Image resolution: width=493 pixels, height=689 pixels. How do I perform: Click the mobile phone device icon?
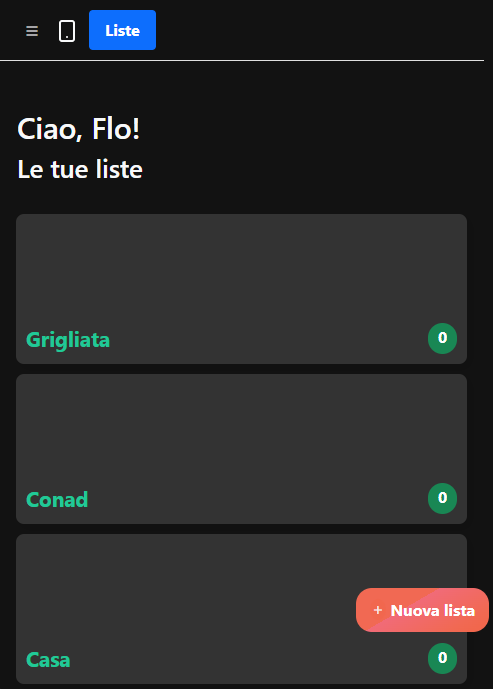(67, 31)
